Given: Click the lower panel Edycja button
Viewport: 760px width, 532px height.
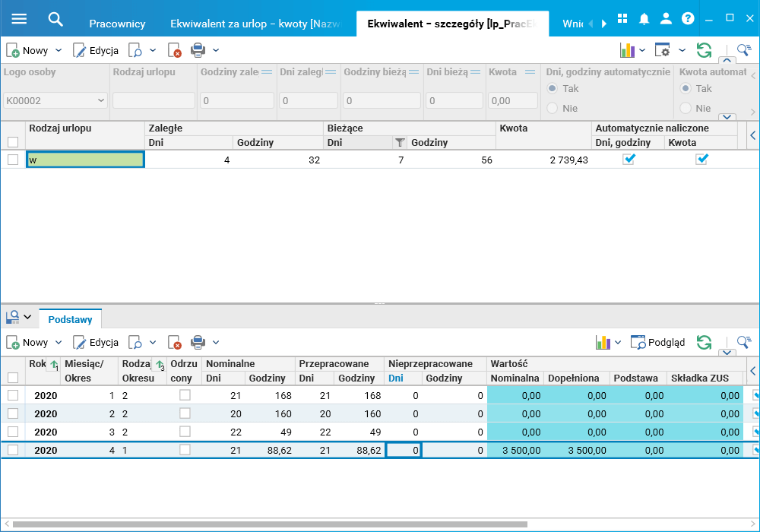Looking at the screenshot, I should pyautogui.click(x=96, y=343).
